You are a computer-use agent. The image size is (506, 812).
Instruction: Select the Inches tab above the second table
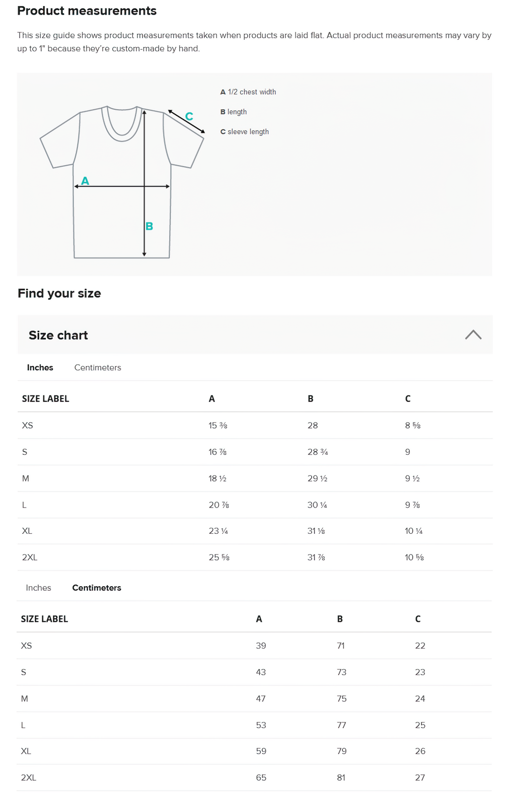39,588
